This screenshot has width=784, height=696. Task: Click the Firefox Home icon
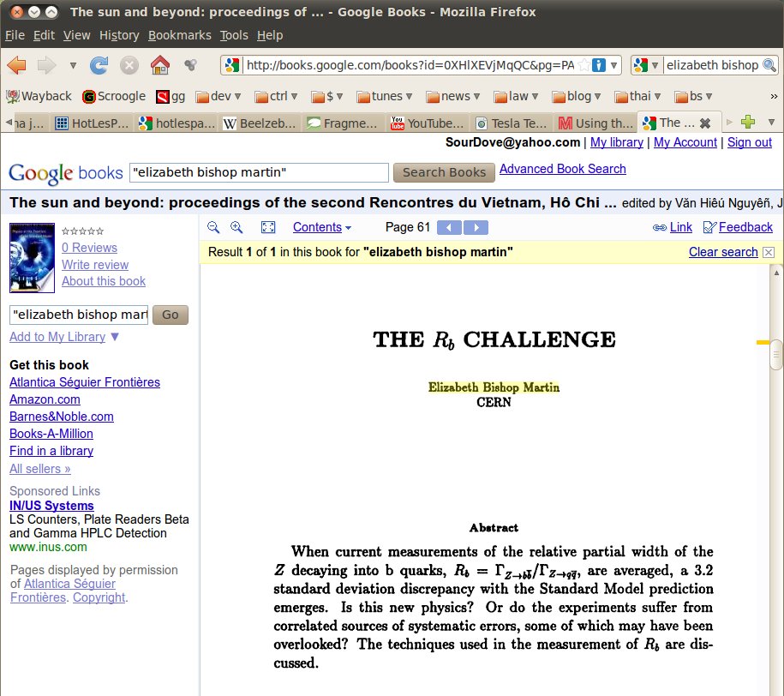click(159, 65)
